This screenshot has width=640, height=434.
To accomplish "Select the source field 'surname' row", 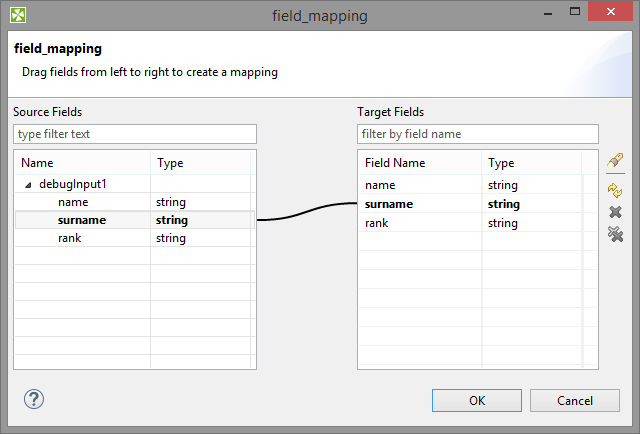I will tap(81, 220).
